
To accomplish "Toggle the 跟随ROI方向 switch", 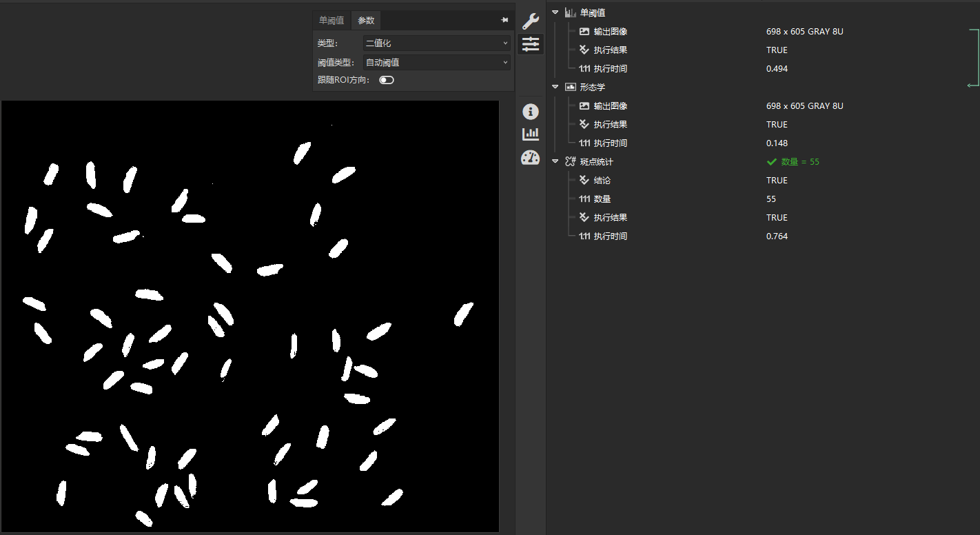I will pos(387,80).
